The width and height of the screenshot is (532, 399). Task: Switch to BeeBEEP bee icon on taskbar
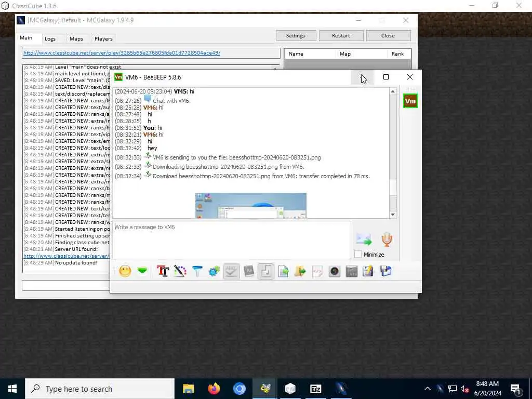pos(265,389)
